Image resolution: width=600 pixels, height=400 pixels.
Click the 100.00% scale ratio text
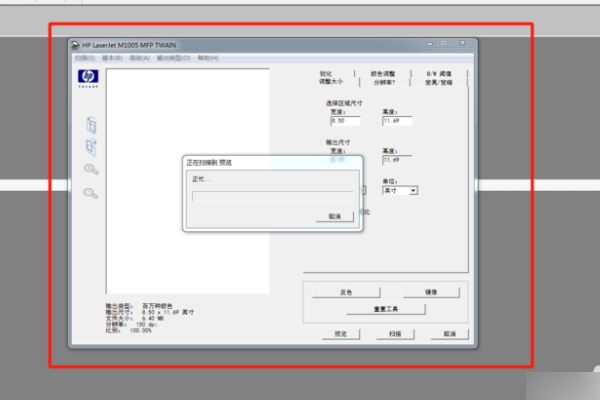coord(140,330)
